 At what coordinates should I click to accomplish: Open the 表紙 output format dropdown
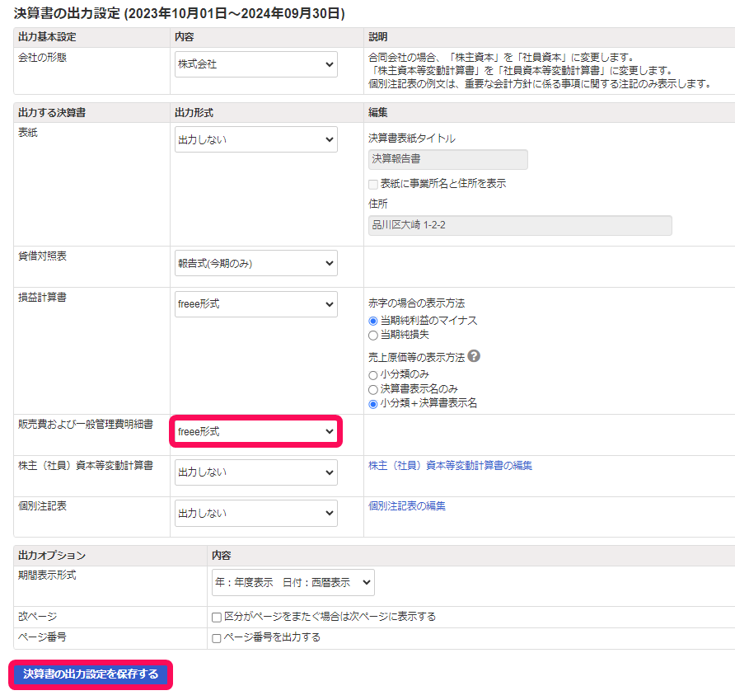[256, 139]
